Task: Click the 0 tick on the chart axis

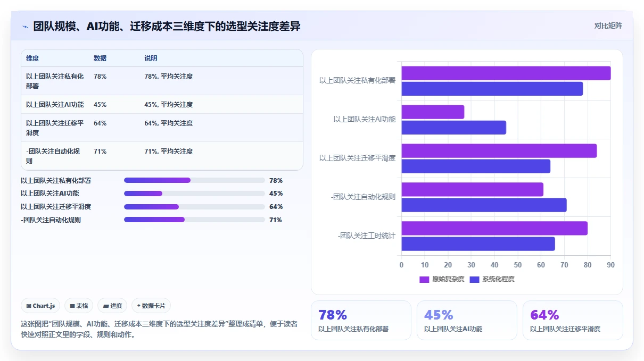Action: (x=401, y=265)
